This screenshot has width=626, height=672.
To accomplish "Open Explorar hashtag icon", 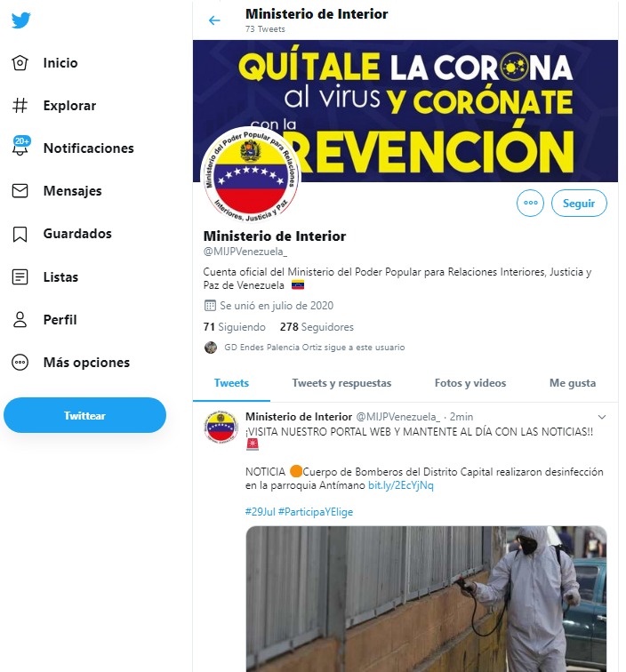I will pos(20,106).
